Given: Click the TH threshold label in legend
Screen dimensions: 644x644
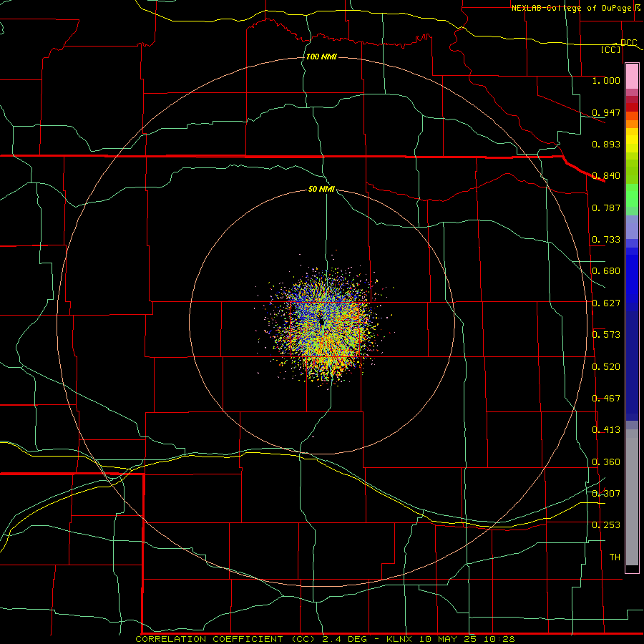Looking at the screenshot, I should pyautogui.click(x=615, y=557).
